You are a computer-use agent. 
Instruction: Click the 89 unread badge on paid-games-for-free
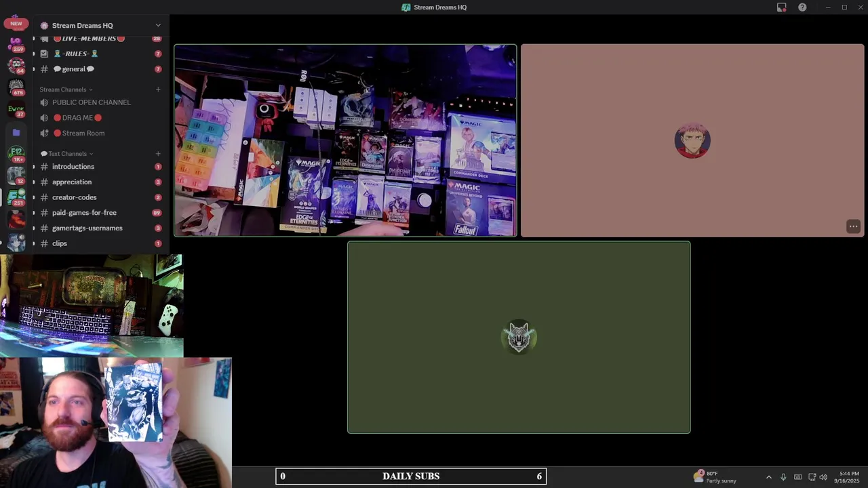click(157, 213)
